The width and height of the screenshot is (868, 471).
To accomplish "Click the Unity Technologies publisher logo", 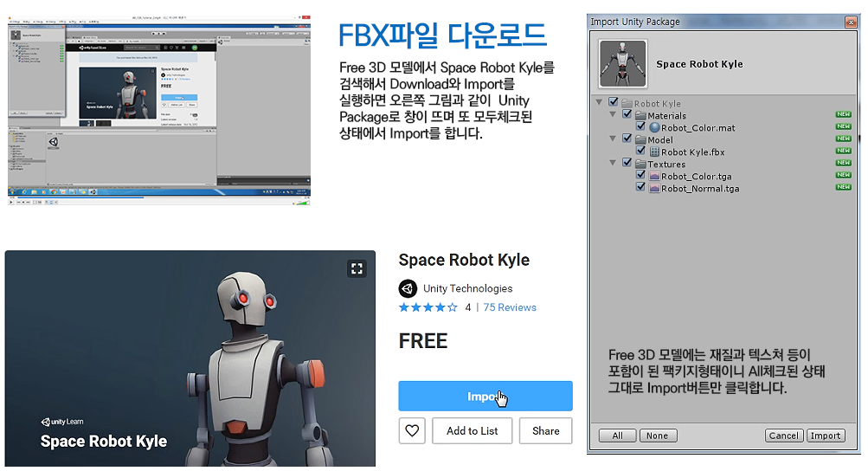I will [x=408, y=288].
